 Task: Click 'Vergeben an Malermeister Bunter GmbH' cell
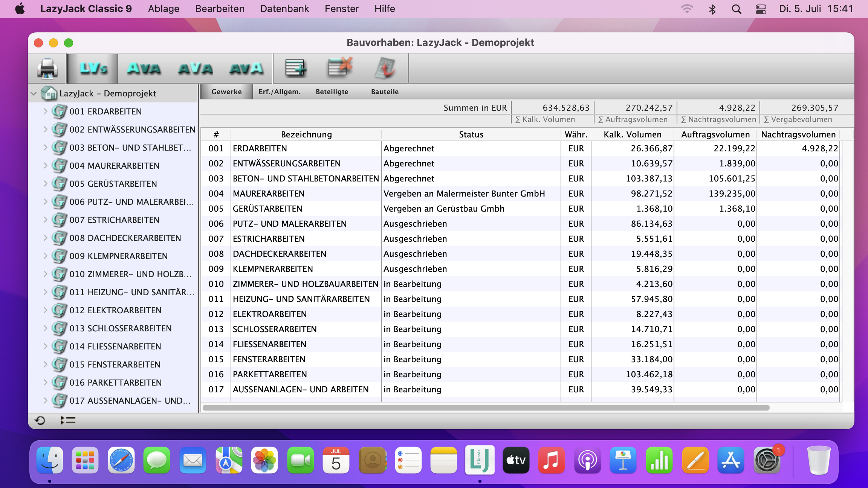pos(471,194)
